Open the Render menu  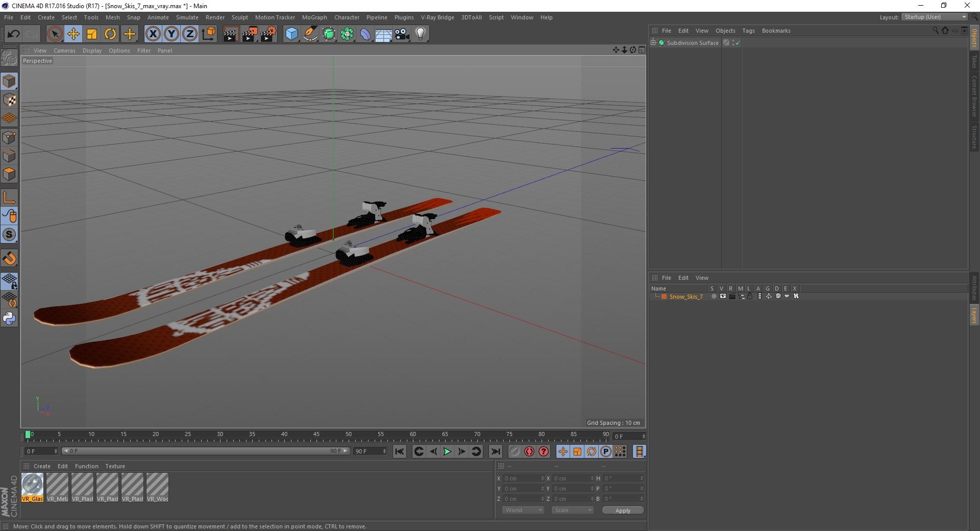[215, 17]
